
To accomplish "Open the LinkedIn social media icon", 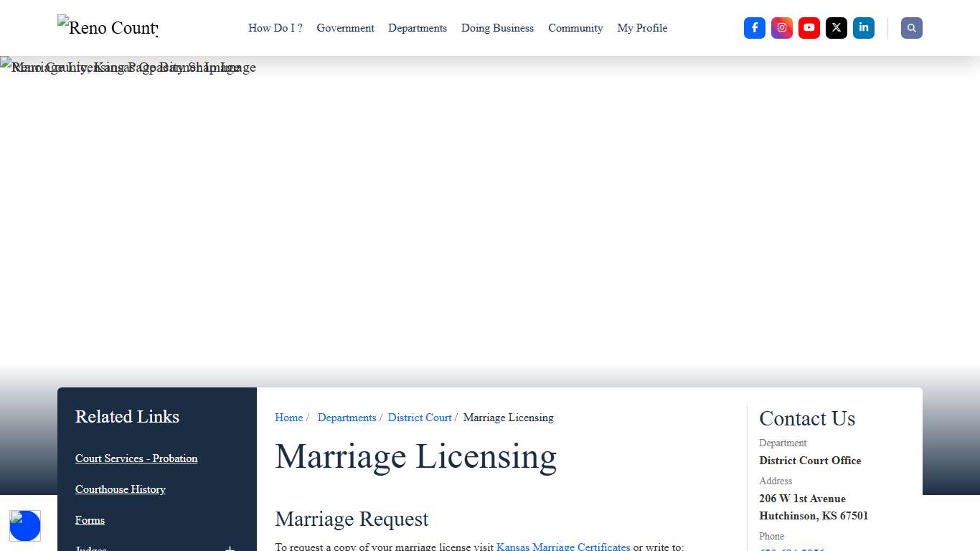I will (x=863, y=28).
